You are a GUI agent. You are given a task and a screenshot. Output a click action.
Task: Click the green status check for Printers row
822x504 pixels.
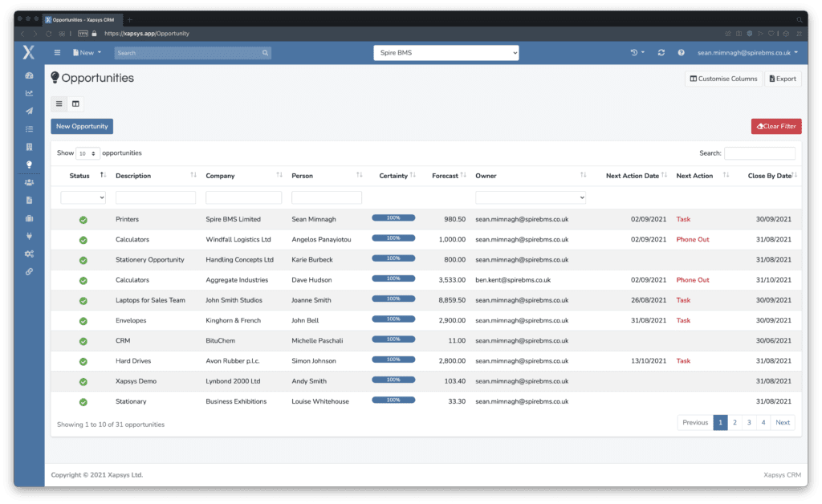pos(83,220)
